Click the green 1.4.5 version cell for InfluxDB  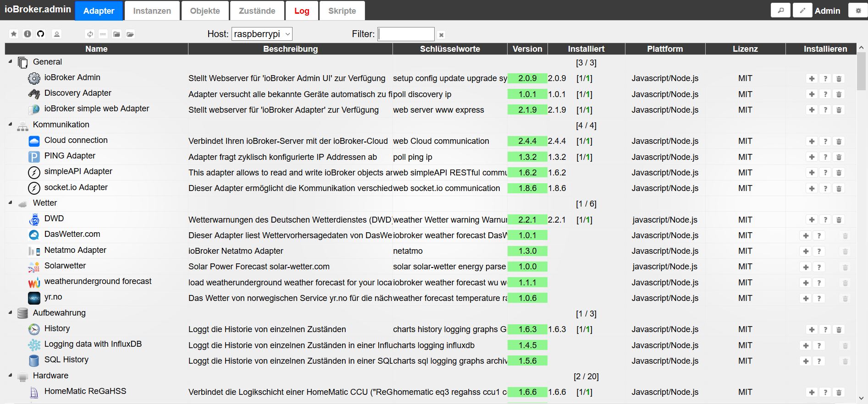click(x=527, y=345)
